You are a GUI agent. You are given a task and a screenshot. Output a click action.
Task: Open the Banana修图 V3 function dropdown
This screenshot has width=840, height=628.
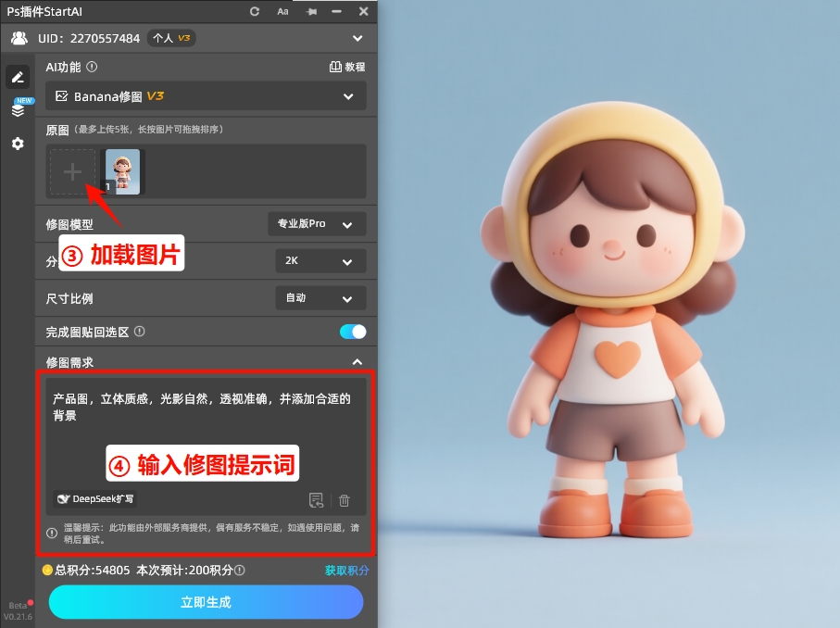coord(206,95)
